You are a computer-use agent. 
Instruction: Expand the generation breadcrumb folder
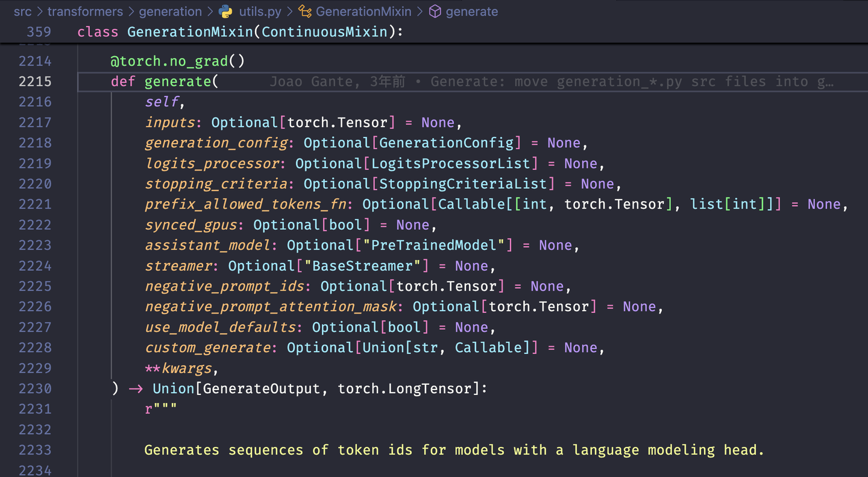[x=171, y=11]
